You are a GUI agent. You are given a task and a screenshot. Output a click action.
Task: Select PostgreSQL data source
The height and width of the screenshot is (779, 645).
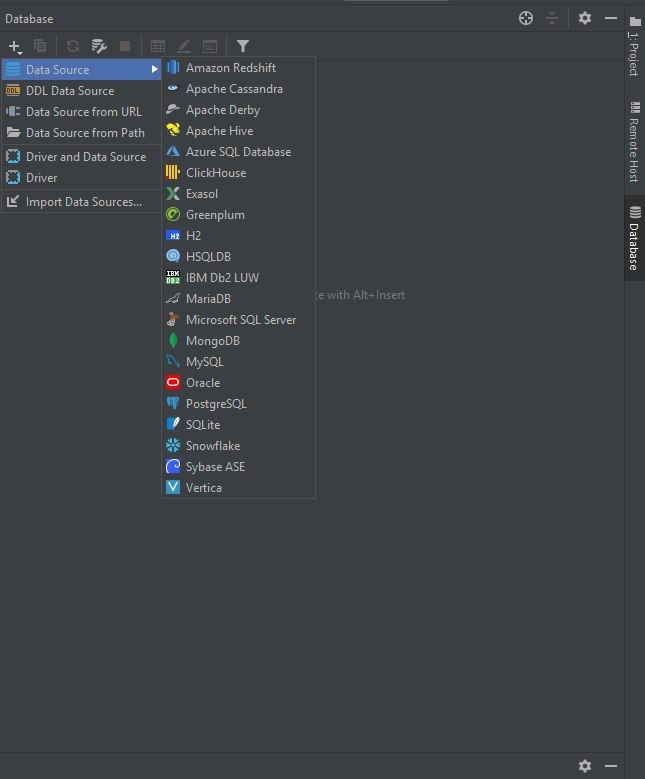coord(239,403)
